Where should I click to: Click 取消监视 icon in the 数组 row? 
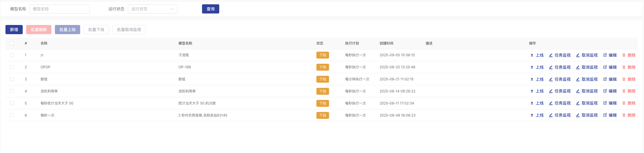(x=578, y=79)
